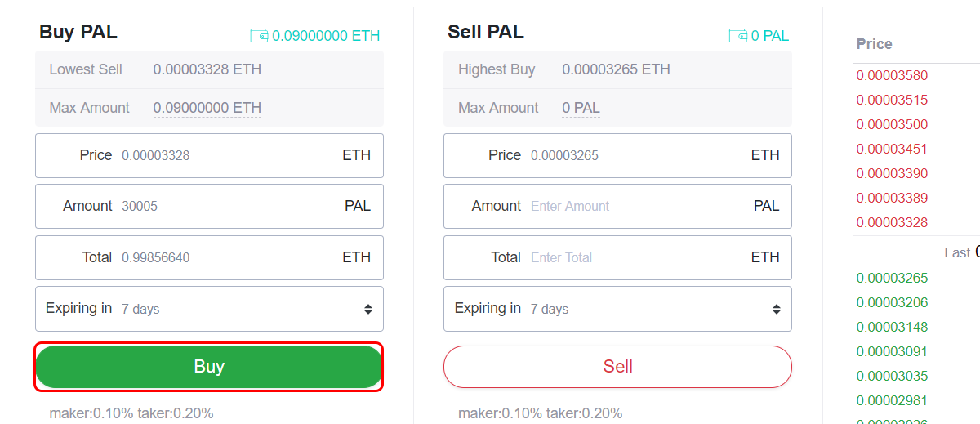Click the Price column header in order book
Screen dimensions: 980x424
pos(874,44)
